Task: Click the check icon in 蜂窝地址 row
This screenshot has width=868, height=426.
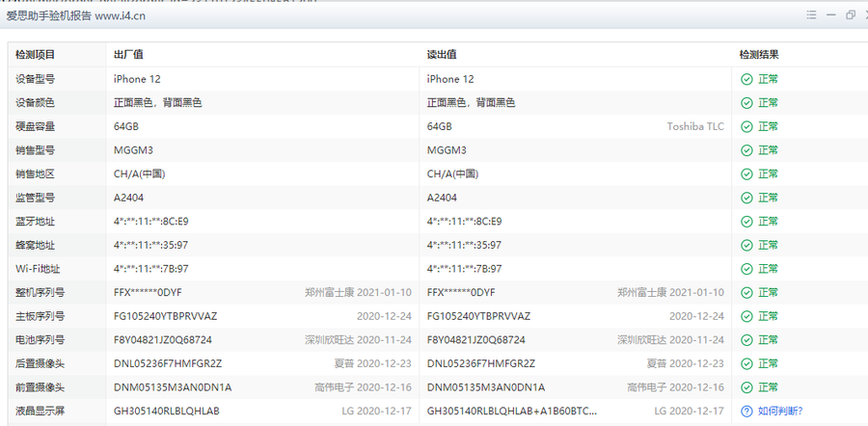Action: [746, 245]
